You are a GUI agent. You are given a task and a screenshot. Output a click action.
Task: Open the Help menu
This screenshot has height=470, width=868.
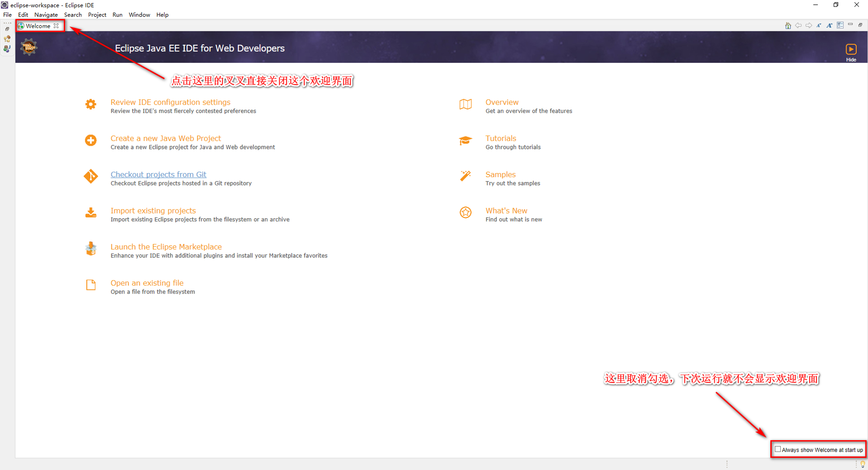click(162, 15)
